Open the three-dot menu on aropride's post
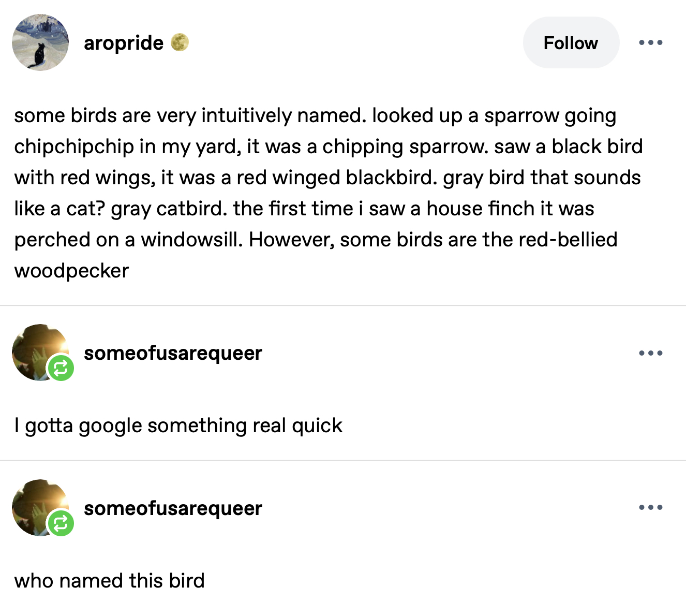Screen dimensions: 686x616 point(650,42)
